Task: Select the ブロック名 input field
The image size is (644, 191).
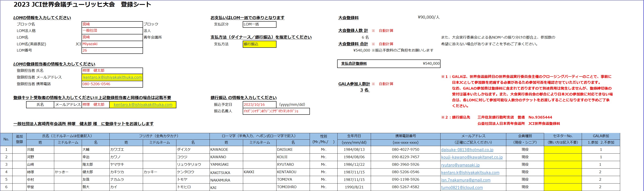Action: pos(112,24)
